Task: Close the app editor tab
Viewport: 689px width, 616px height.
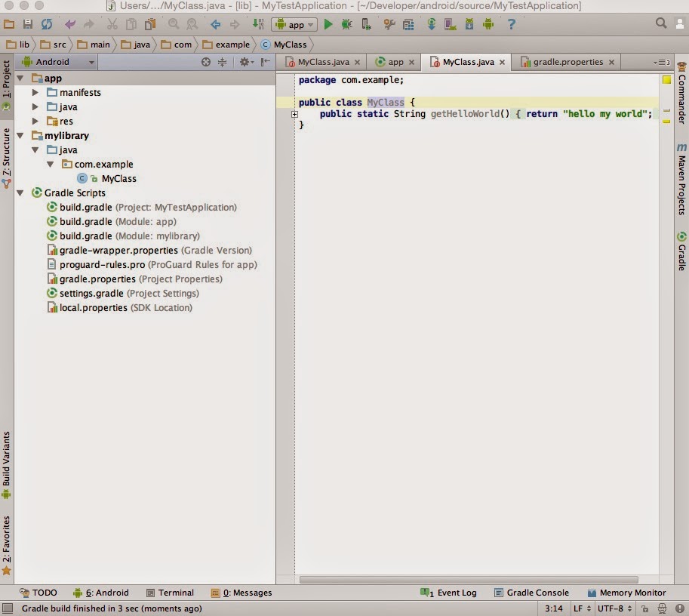Action: point(411,63)
